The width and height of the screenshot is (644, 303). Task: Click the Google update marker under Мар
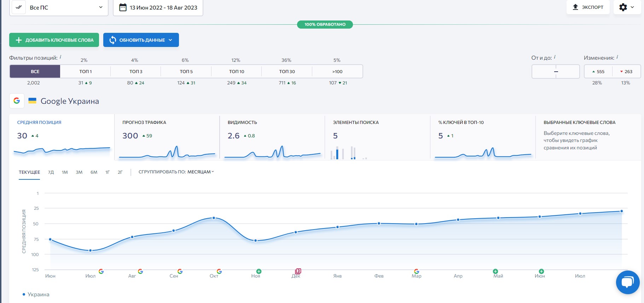(416, 271)
